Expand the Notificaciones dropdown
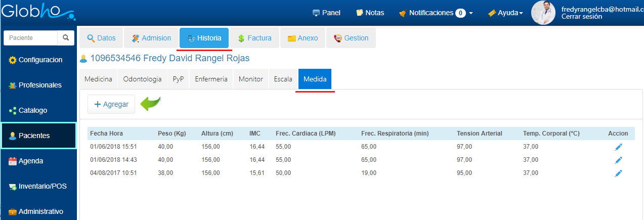The height and width of the screenshot is (220, 644). [x=436, y=13]
